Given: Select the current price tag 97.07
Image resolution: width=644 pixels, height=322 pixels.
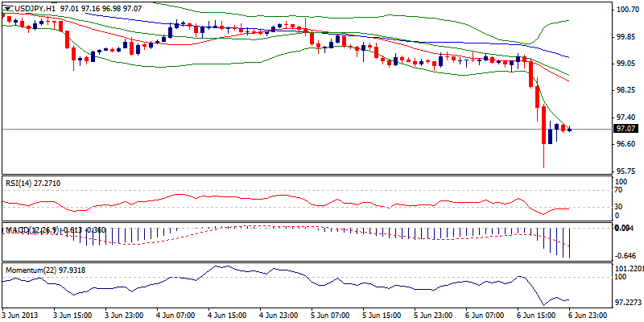Looking at the screenshot, I should click(x=625, y=128).
